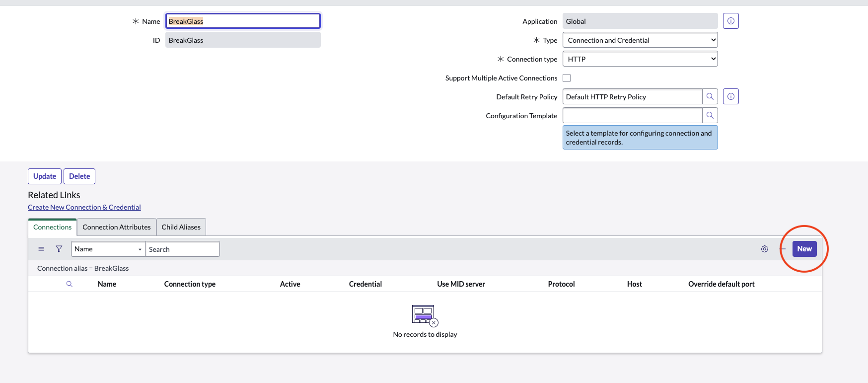868x383 pixels.
Task: Open the list hamburger menu icon
Action: pyautogui.click(x=41, y=249)
